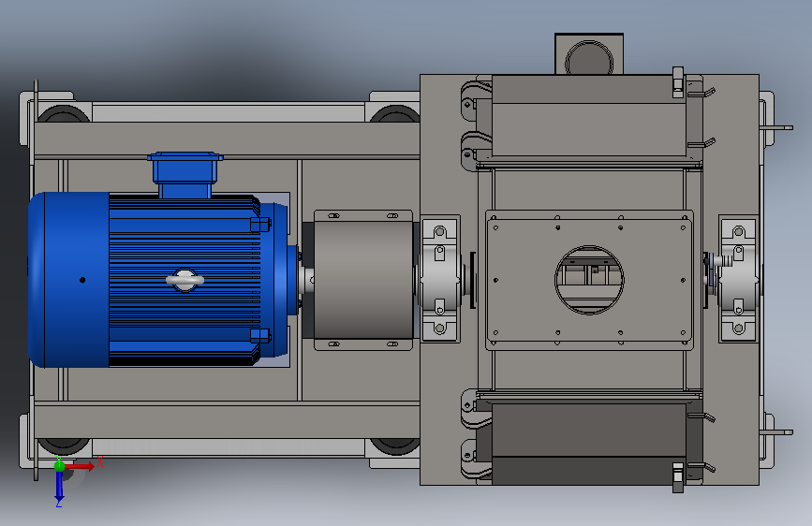Select the motor's smooth fan cover end
The image size is (812, 526).
point(69,280)
